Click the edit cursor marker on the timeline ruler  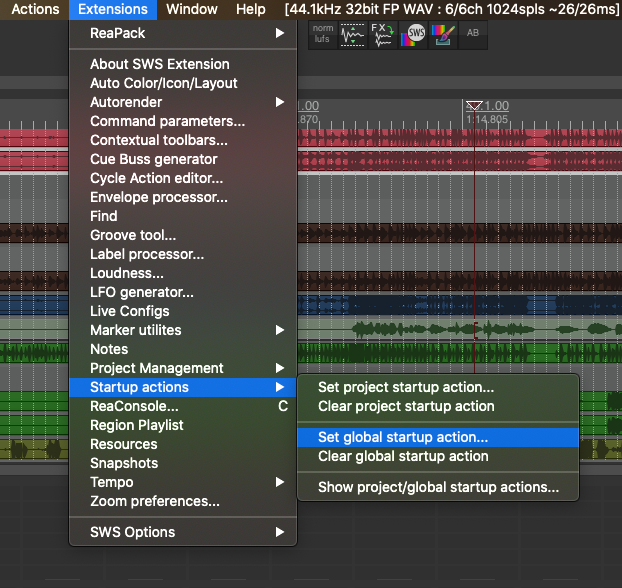474,105
